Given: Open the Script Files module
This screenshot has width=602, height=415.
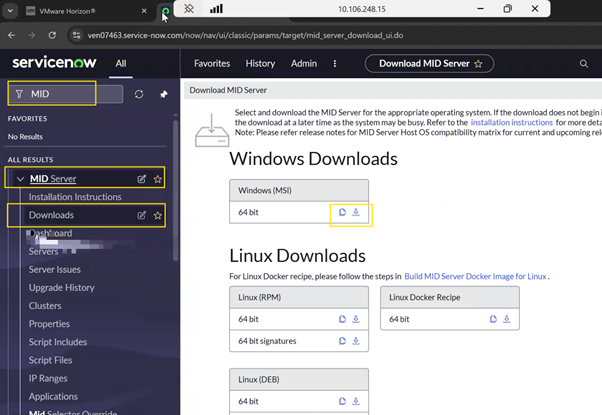Looking at the screenshot, I should pos(50,360).
